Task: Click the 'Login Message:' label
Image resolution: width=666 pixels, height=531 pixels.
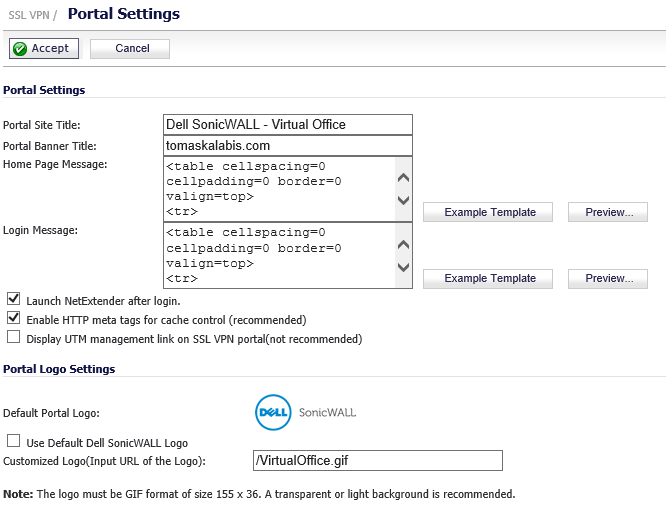Action: click(40, 230)
